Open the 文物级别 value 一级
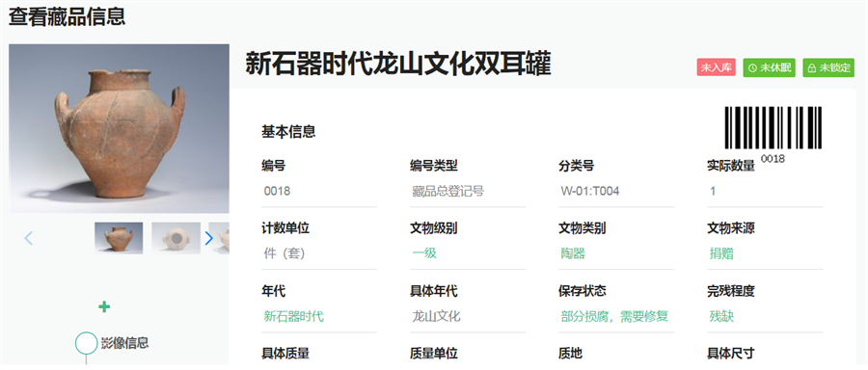This screenshot has width=868, height=370. 424,253
